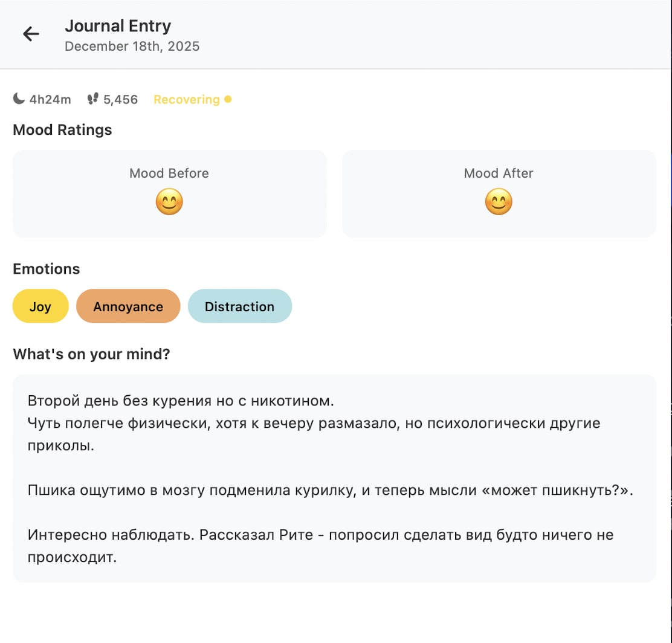Click the footsteps step counter icon
The width and height of the screenshot is (672, 643).
tap(92, 99)
